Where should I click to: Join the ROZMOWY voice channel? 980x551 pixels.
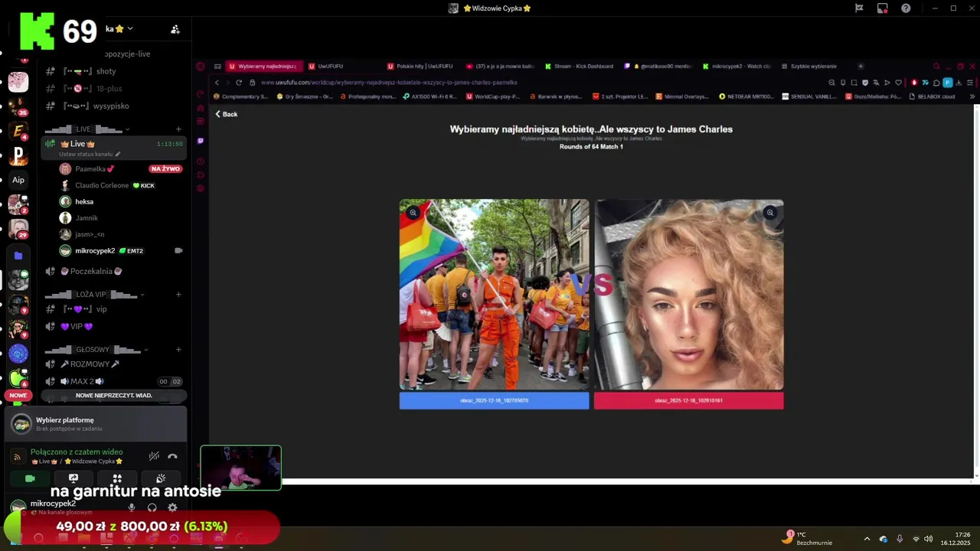click(x=90, y=364)
